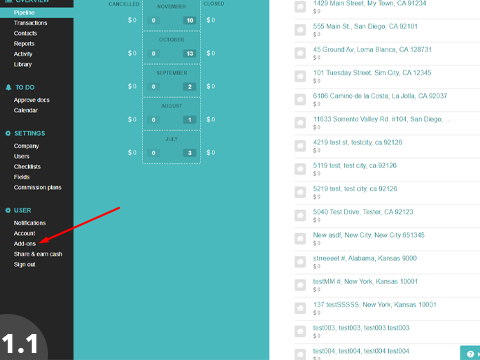Image resolution: width=480 pixels, height=360 pixels.
Task: Open the help question mark widget
Action: tap(470, 354)
